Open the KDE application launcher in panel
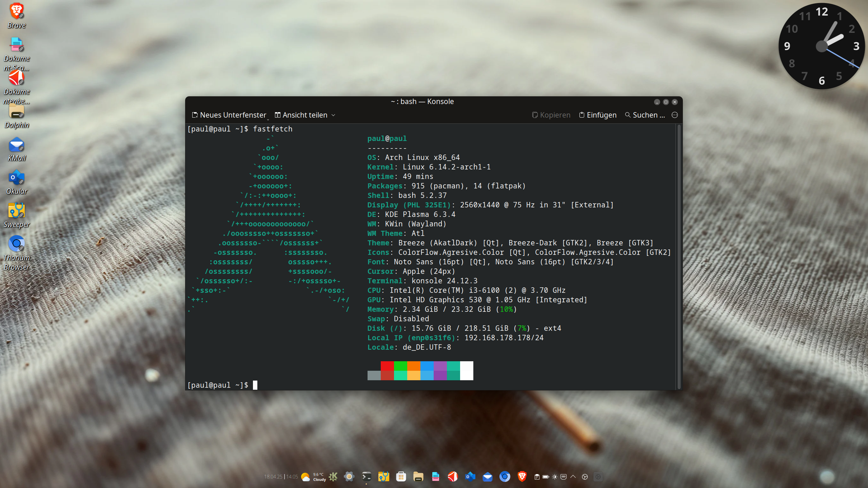 point(333,477)
